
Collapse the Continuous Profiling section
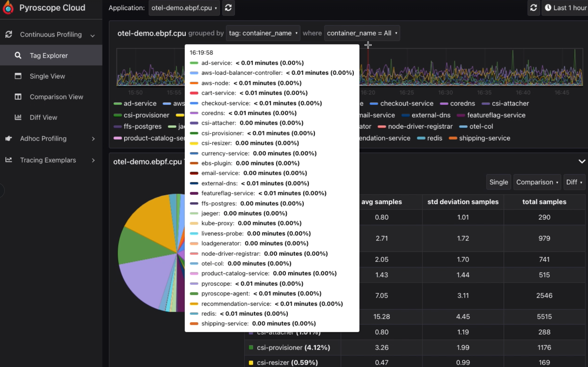[x=93, y=35]
